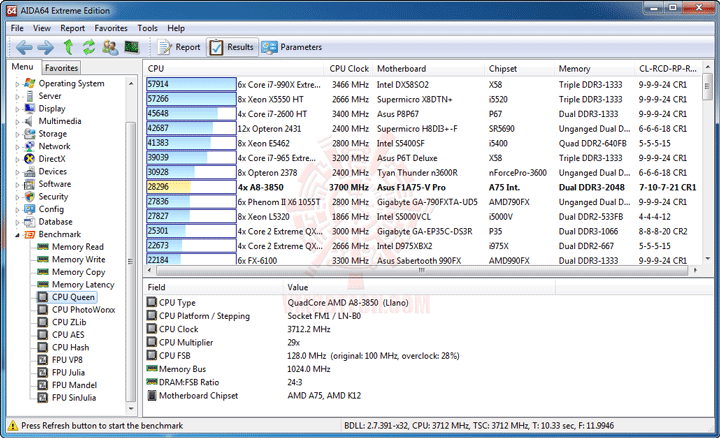The width and height of the screenshot is (720, 438).
Task: Select the CPU PhotoWorxx benchmark icon
Action: [x=43, y=309]
